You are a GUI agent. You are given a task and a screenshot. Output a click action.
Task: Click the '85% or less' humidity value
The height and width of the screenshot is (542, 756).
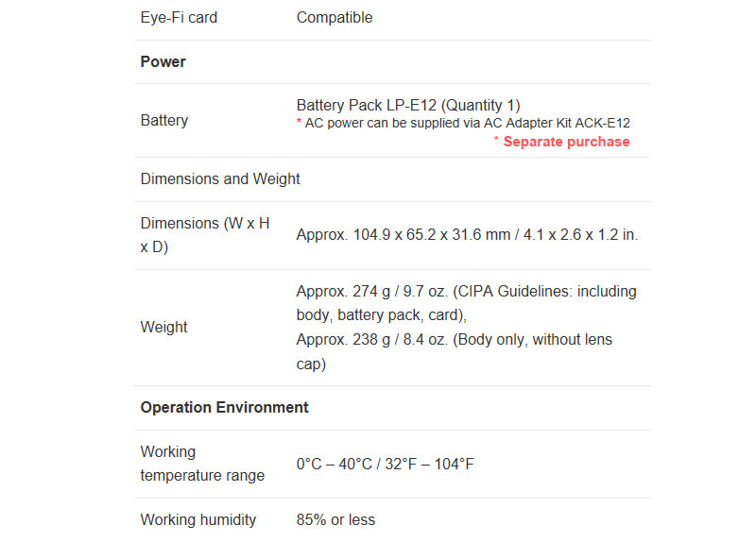click(x=335, y=520)
